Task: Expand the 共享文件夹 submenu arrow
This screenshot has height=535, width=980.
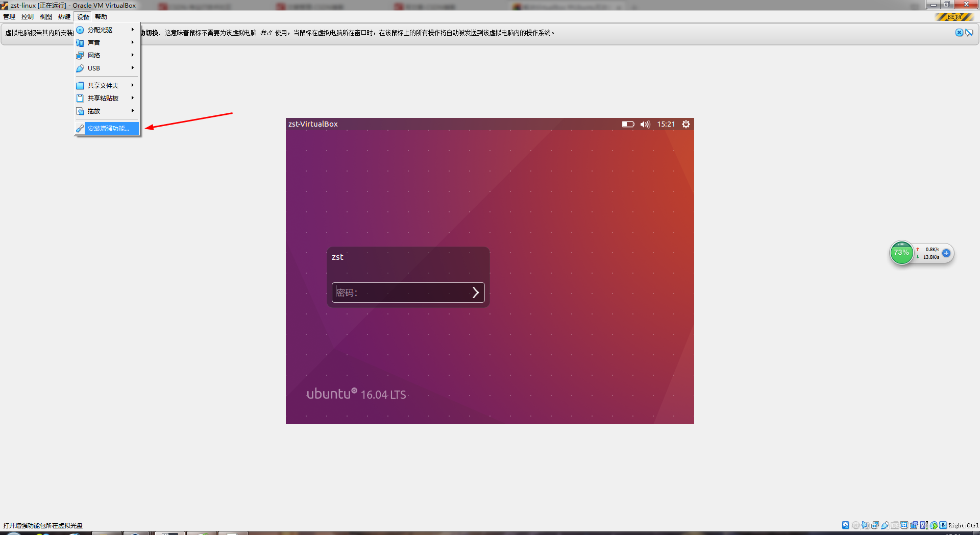Action: (x=133, y=85)
